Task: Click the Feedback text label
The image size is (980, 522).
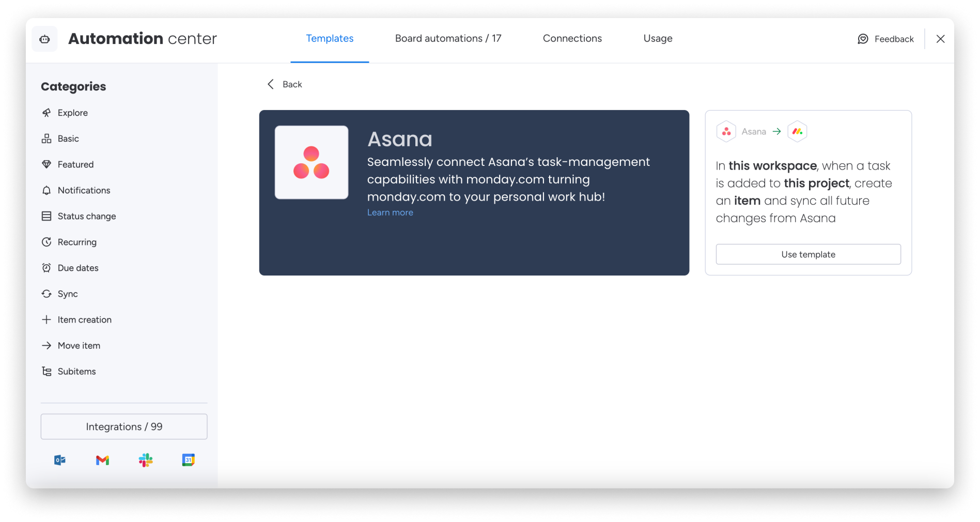Action: click(x=894, y=39)
